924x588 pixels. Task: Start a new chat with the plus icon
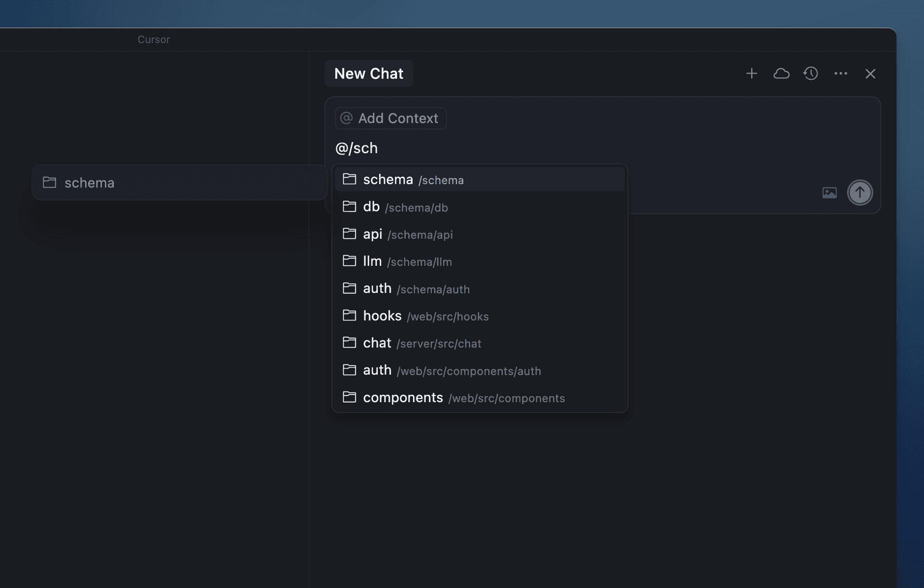(x=751, y=73)
